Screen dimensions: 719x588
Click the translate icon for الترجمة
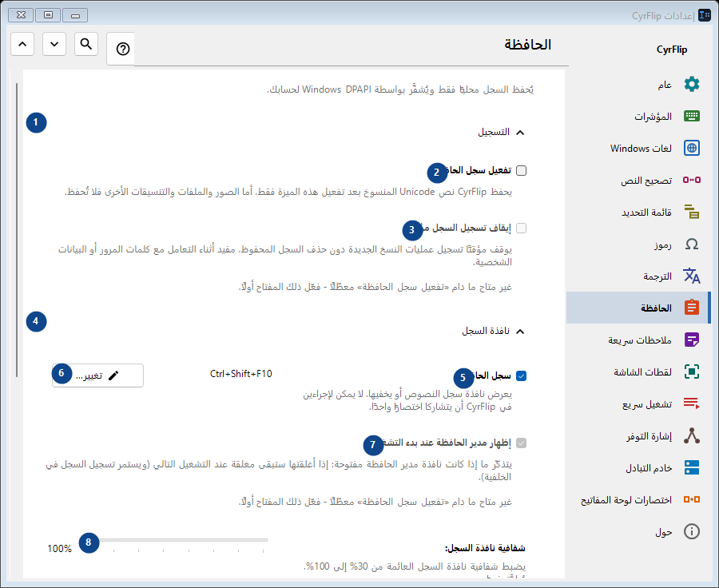tap(692, 276)
